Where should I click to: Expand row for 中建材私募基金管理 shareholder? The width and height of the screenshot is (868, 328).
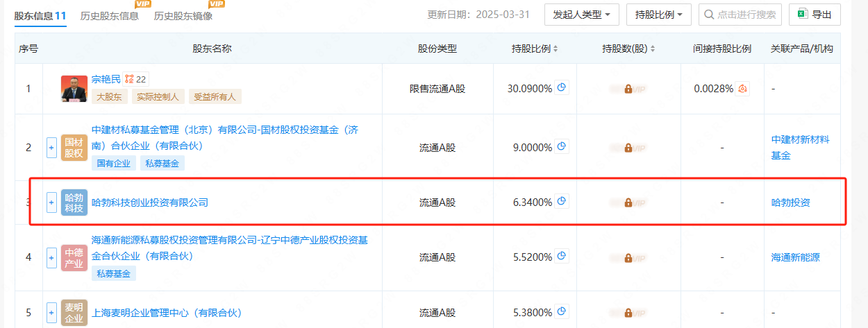pyautogui.click(x=51, y=148)
